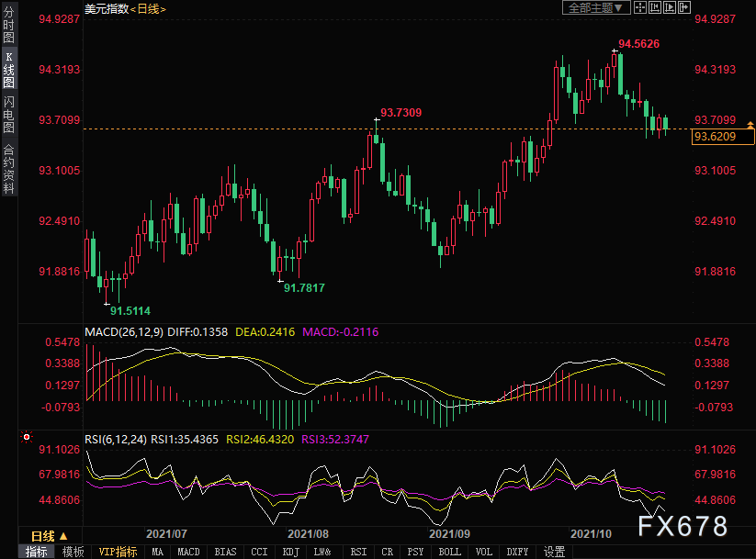Click the <日线> period label next to 美元指数
Screen dimensions: 756x559
point(145,8)
